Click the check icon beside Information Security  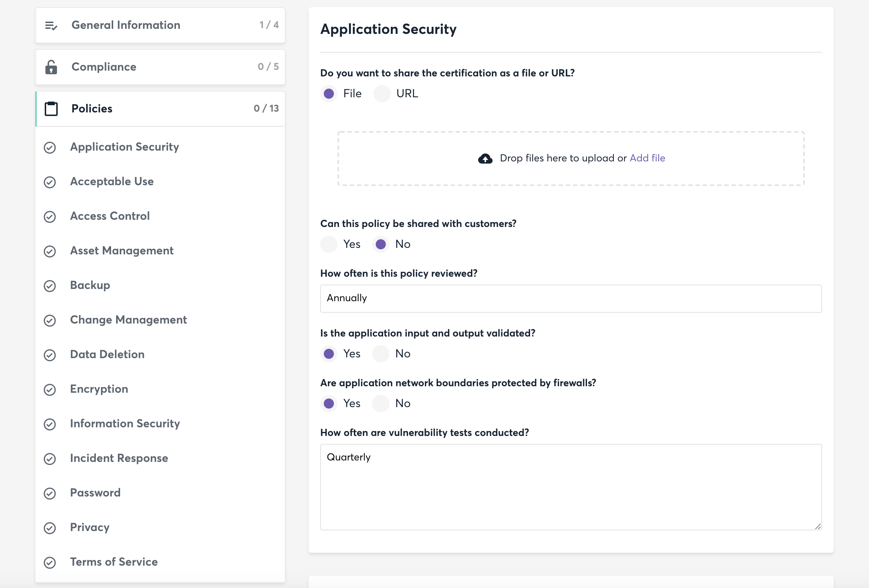[x=50, y=424]
